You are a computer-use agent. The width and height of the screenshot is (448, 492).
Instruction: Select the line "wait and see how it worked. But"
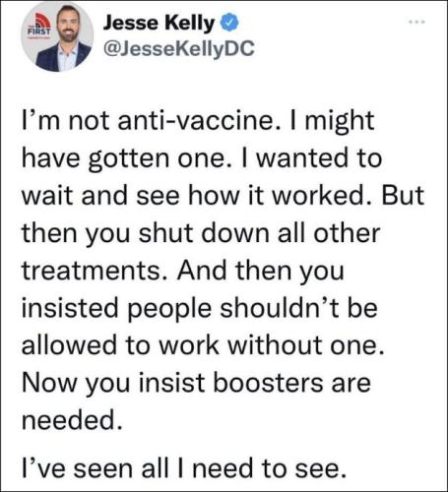(224, 196)
